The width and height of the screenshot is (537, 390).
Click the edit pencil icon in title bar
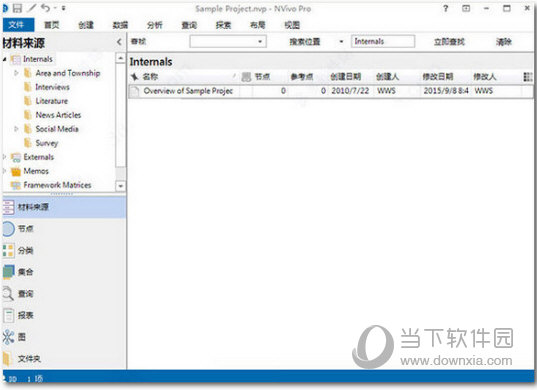[x=32, y=8]
